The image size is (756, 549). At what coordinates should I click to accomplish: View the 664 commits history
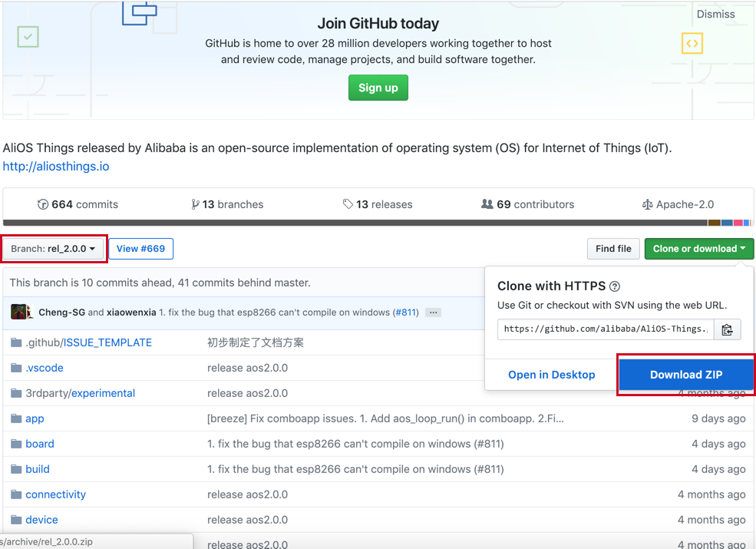[78, 204]
